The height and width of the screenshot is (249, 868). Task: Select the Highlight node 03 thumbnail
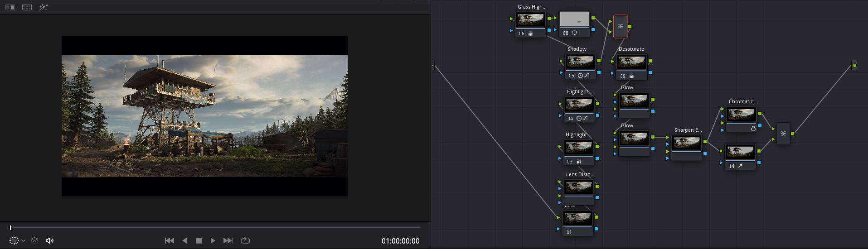click(x=578, y=148)
